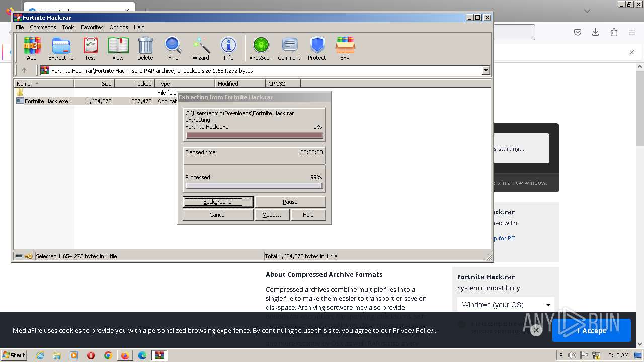Sort by the CRC32 column header

tap(283, 84)
